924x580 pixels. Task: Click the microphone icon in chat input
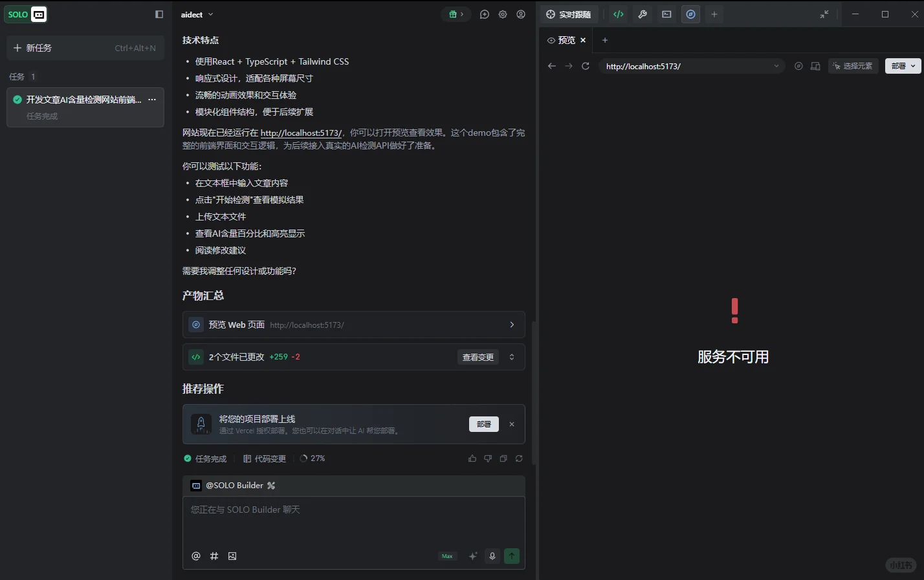[492, 555]
